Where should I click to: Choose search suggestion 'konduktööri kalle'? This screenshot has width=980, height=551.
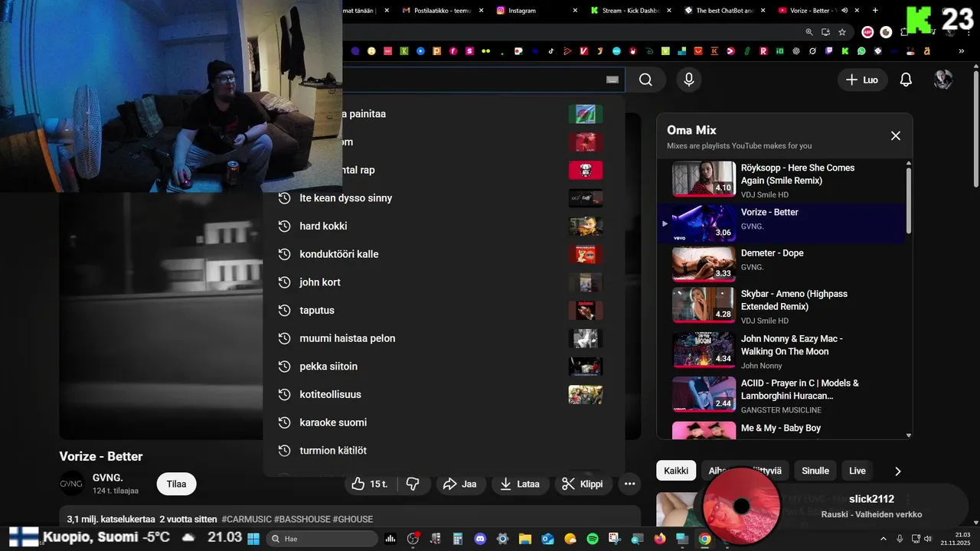(444, 254)
